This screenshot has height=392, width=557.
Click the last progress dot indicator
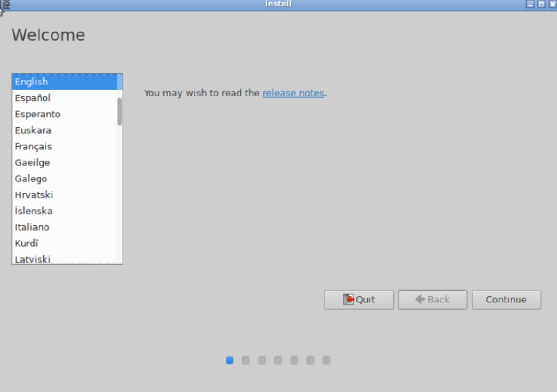pos(327,360)
